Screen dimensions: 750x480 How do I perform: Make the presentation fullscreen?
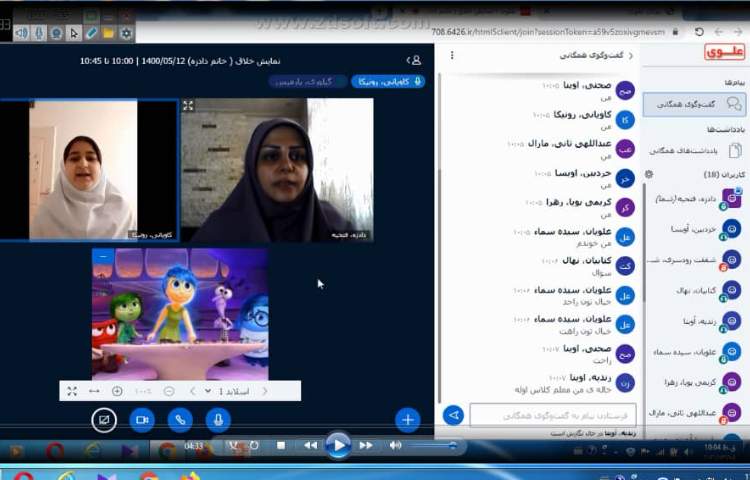pos(72,391)
